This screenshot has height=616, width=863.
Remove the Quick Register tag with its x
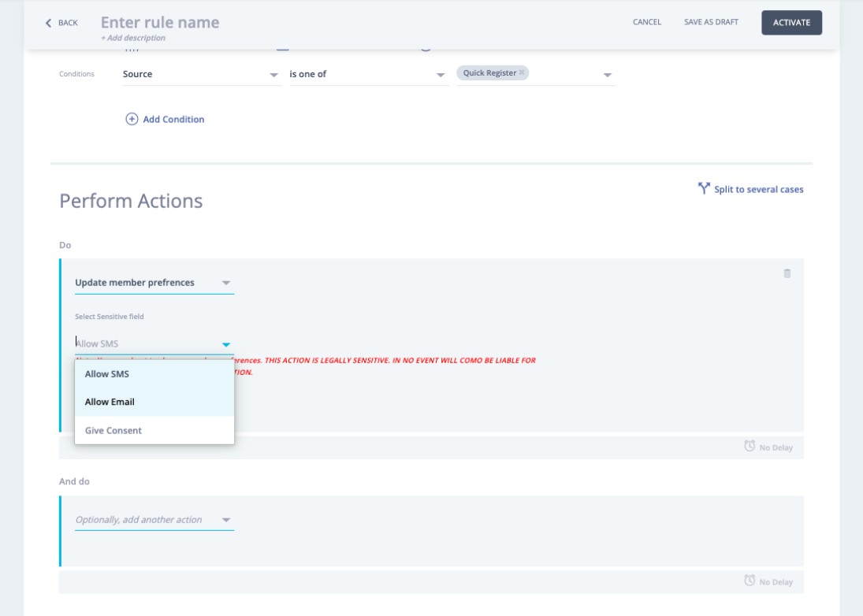point(522,72)
